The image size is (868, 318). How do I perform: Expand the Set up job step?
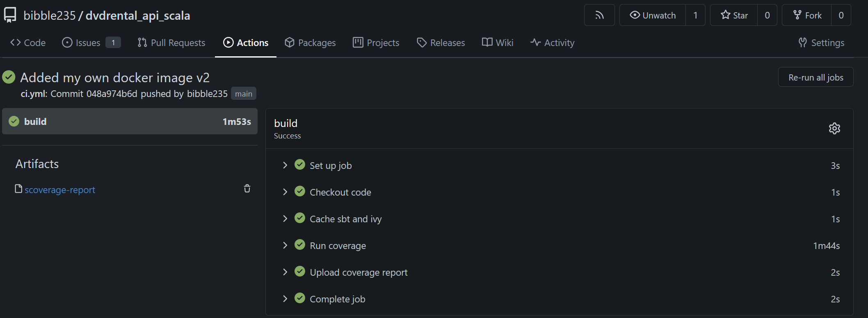coord(285,165)
